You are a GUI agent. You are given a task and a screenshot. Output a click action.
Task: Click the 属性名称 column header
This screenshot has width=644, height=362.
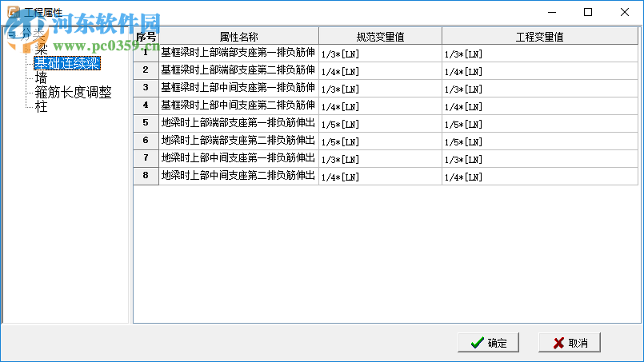[x=238, y=37]
